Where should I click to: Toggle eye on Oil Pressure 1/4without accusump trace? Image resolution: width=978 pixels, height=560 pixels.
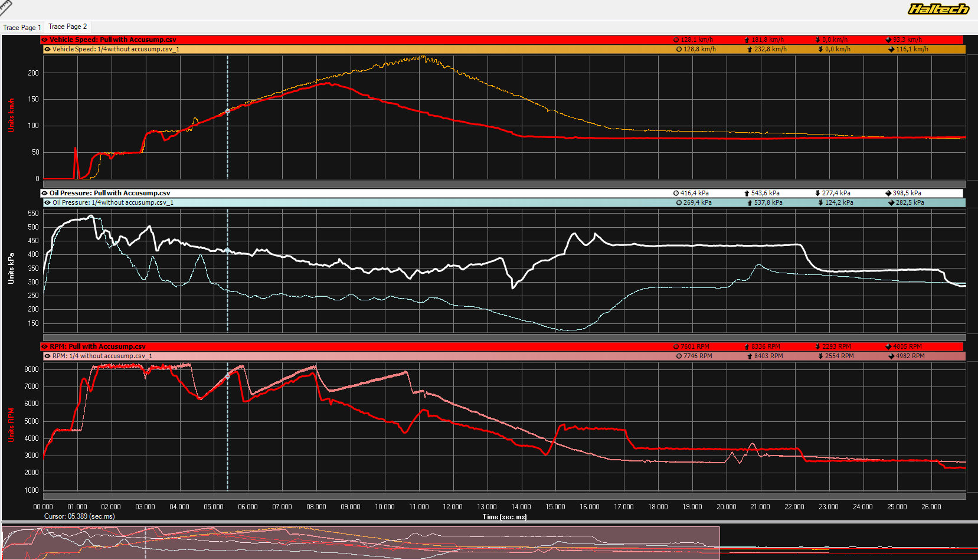[x=48, y=203]
